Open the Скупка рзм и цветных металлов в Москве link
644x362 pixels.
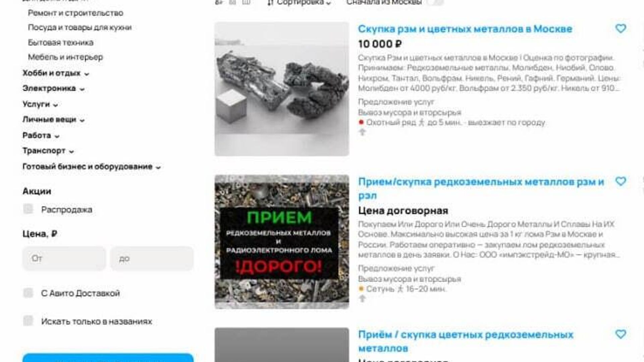pyautogui.click(x=465, y=29)
